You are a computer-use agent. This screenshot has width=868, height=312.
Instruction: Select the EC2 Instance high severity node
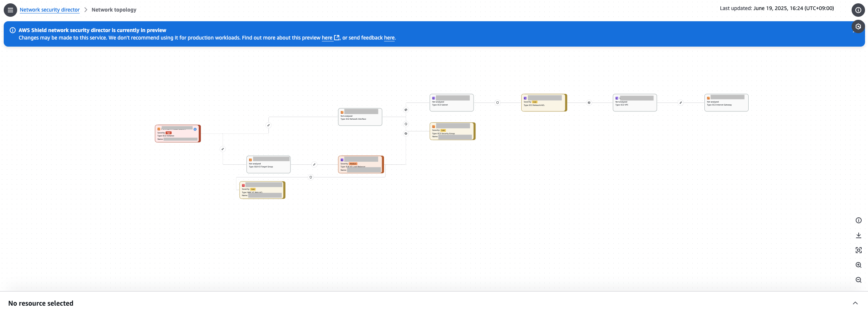tap(178, 133)
